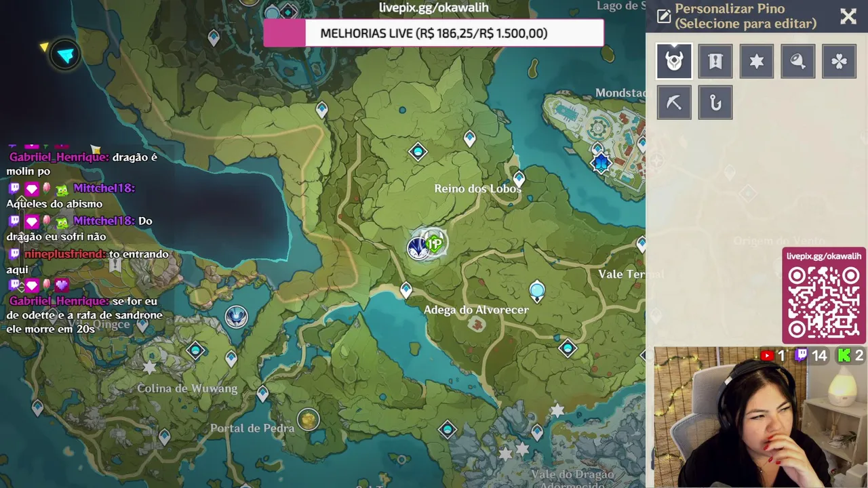Click the green 1P player marker
The height and width of the screenshot is (488, 868).
coord(435,243)
